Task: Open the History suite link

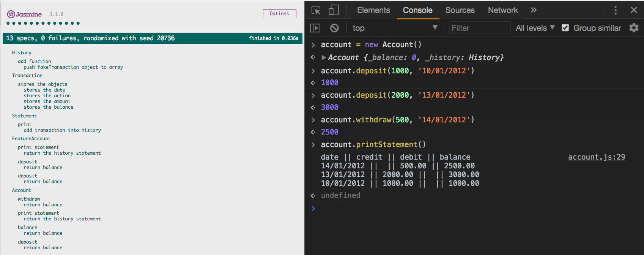Action: pyautogui.click(x=22, y=53)
